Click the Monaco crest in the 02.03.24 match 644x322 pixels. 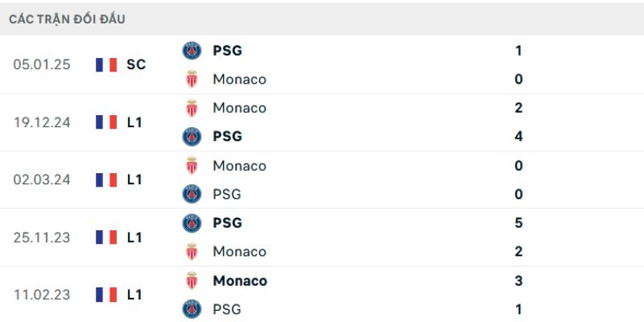click(x=192, y=166)
